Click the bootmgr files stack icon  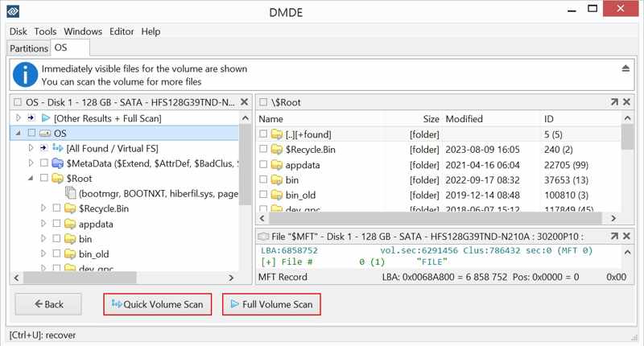tap(71, 192)
